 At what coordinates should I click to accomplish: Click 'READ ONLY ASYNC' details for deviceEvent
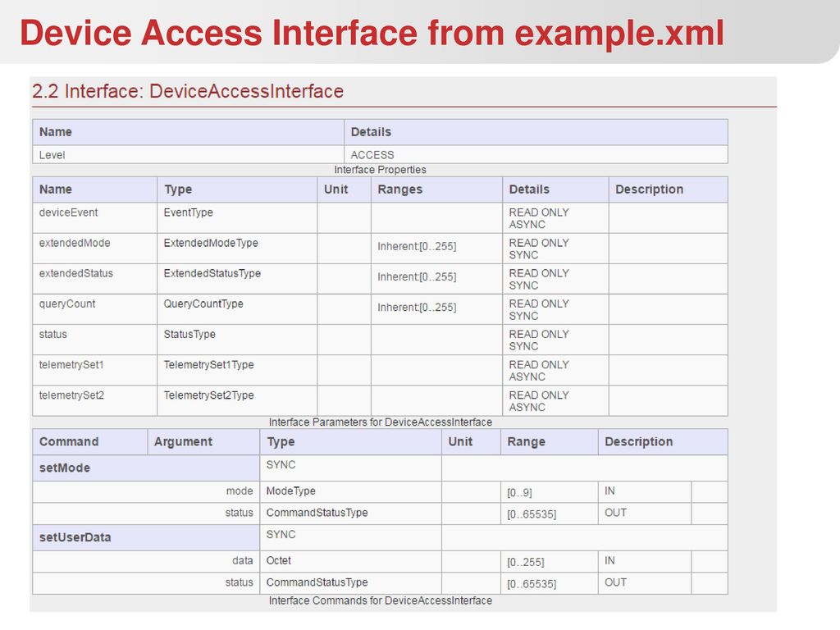[x=538, y=218]
